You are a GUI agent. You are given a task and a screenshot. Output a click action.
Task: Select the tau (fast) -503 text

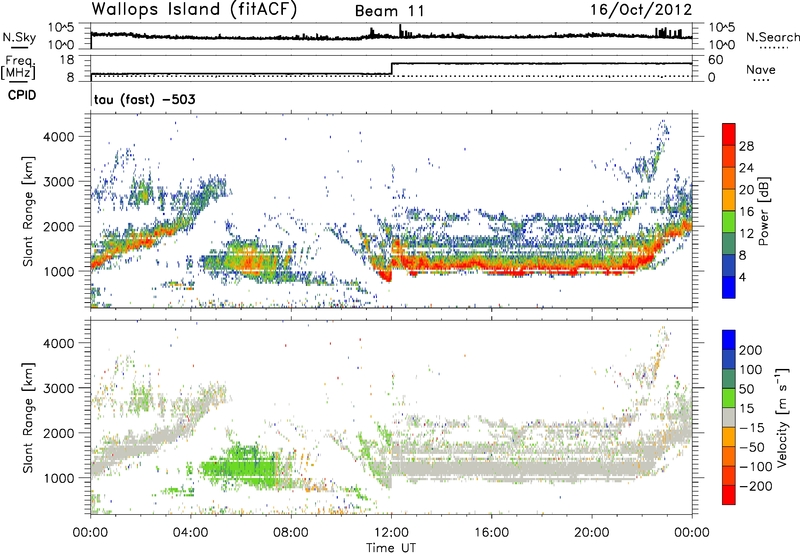pos(144,99)
